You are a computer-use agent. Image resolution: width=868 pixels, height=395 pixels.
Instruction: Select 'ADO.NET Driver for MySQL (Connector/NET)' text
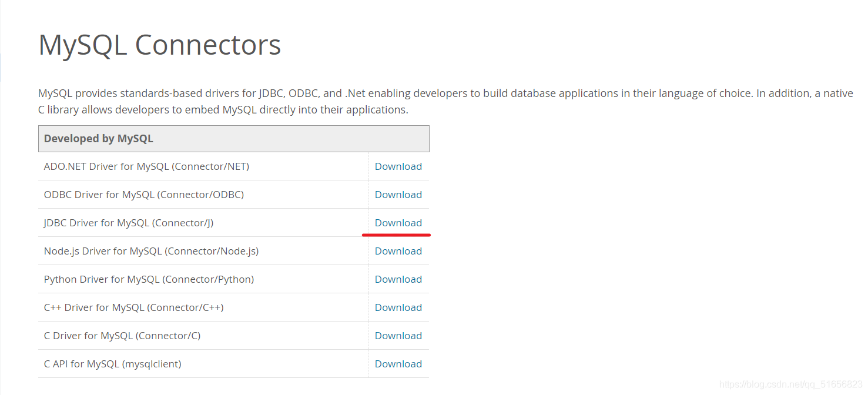(x=146, y=166)
